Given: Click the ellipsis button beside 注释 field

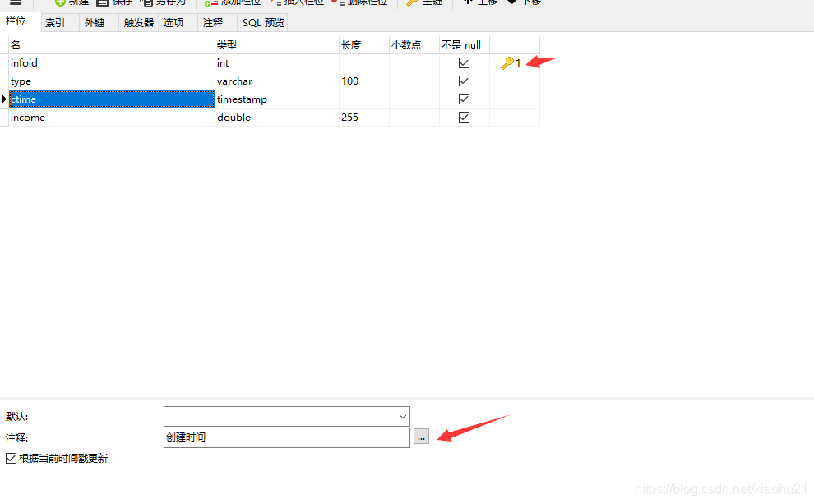Looking at the screenshot, I should pos(421,437).
